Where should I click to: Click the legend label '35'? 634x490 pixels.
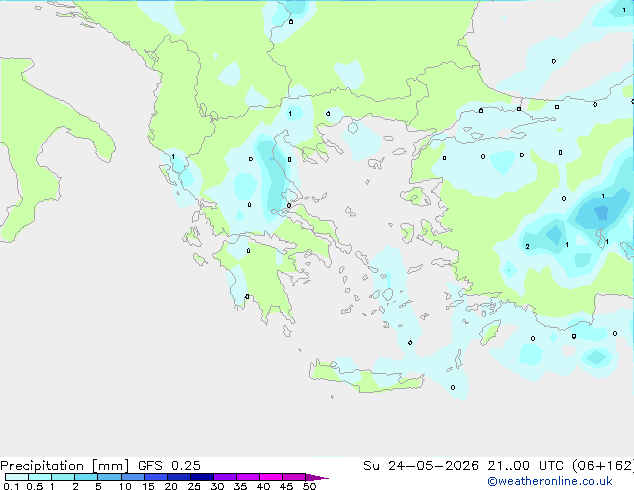[240, 486]
